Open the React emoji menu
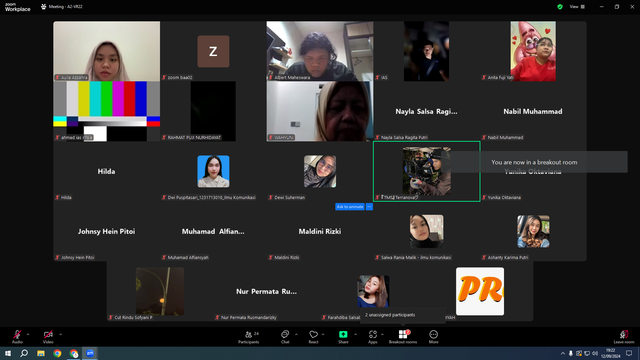 pyautogui.click(x=313, y=337)
